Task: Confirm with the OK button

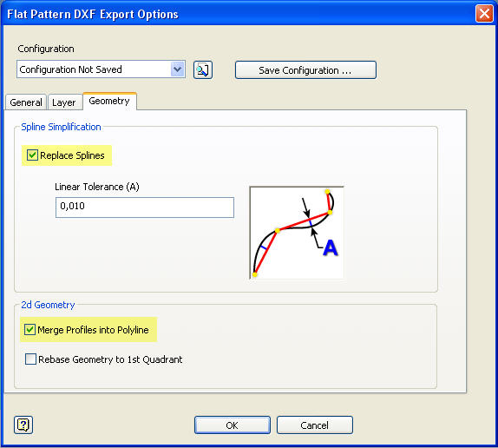Action: click(x=233, y=425)
